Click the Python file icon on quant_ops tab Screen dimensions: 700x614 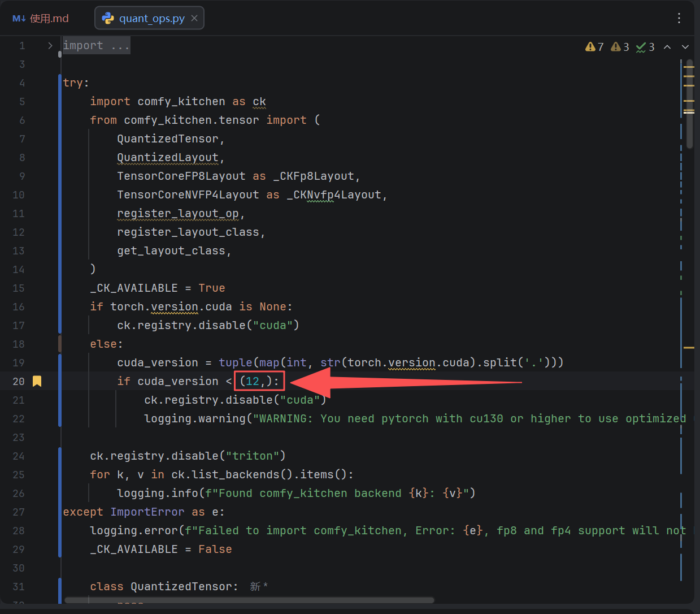[107, 18]
